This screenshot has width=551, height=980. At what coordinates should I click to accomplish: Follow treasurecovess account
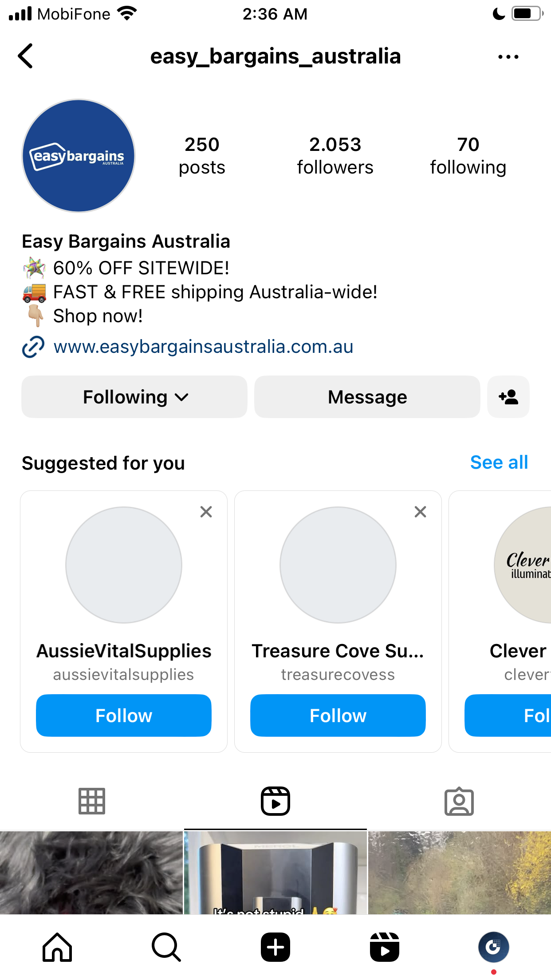click(x=338, y=715)
